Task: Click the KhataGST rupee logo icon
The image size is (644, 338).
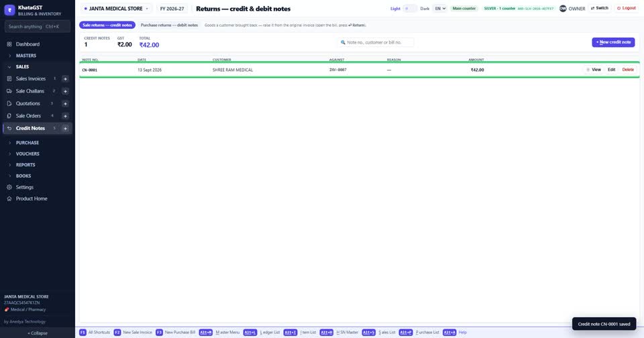Action: click(x=9, y=10)
